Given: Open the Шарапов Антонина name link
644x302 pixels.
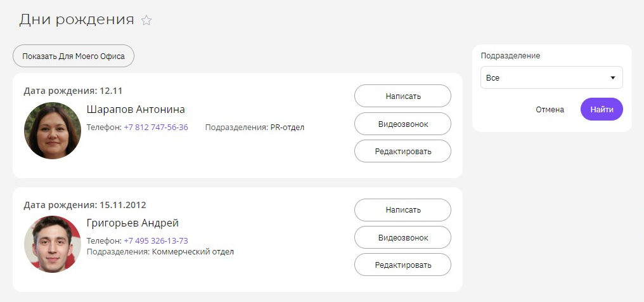Looking at the screenshot, I should 136,109.
